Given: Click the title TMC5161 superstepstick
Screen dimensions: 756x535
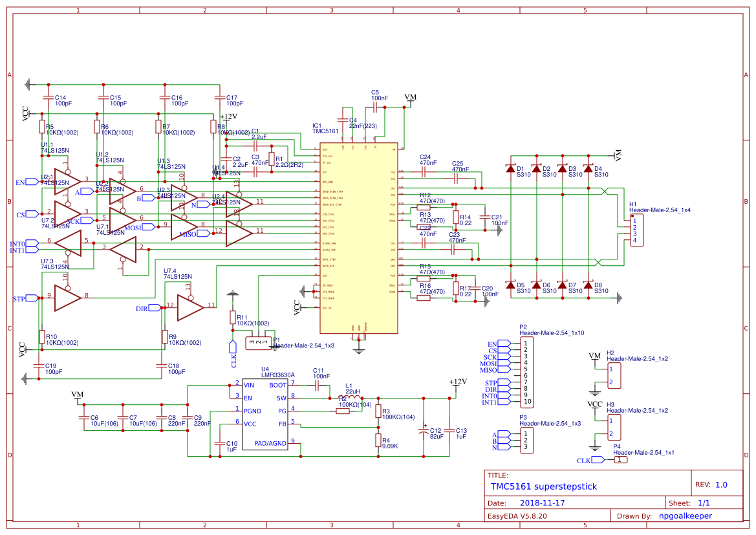Looking at the screenshot, I should click(x=543, y=486).
